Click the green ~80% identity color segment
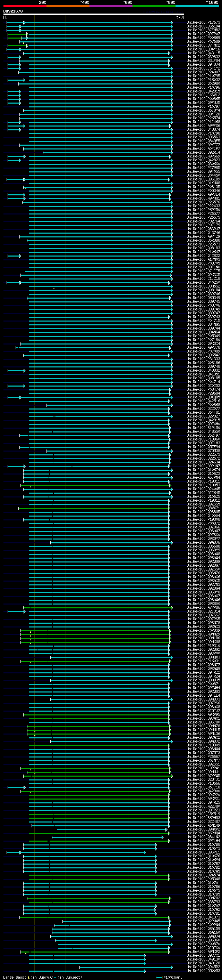This screenshot has height=980, width=222. [154, 6]
